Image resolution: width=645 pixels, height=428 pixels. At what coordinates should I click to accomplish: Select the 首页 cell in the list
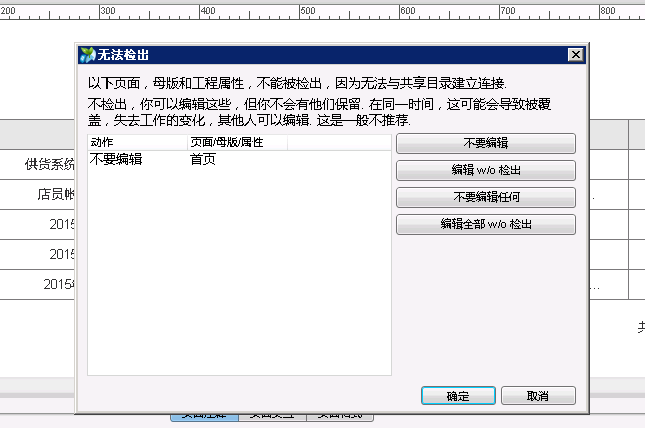pyautogui.click(x=203, y=159)
